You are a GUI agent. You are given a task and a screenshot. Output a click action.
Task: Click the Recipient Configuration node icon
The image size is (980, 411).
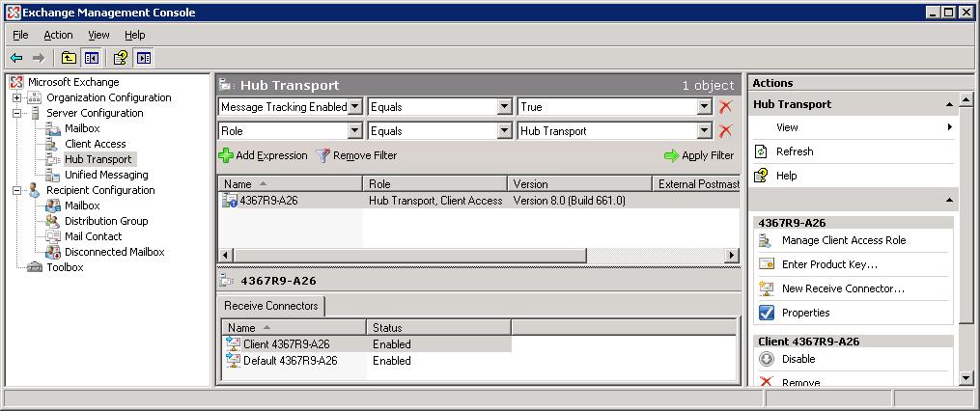tap(35, 190)
